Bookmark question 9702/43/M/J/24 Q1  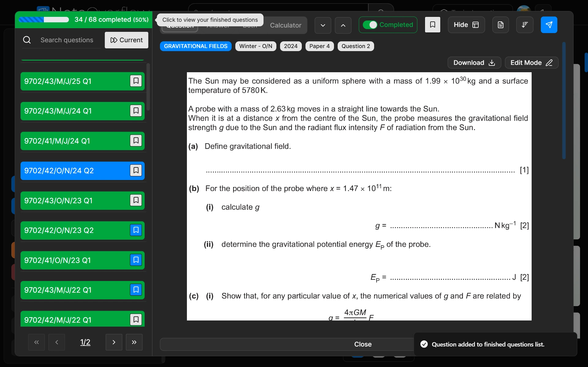(136, 111)
